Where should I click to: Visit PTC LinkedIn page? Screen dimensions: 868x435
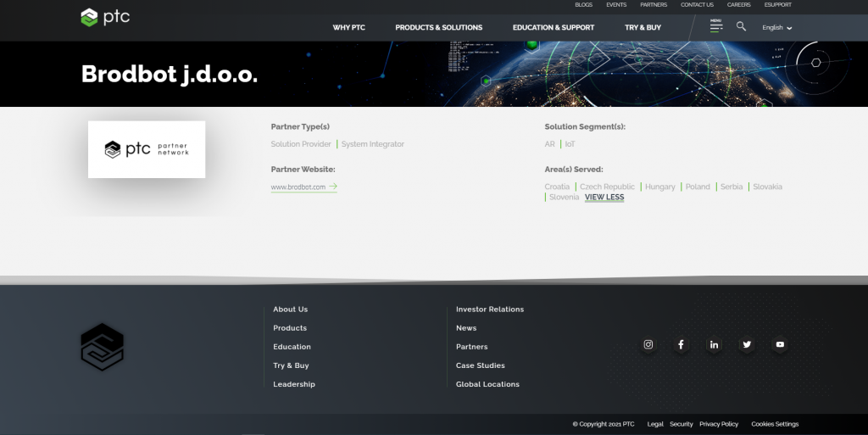(714, 344)
